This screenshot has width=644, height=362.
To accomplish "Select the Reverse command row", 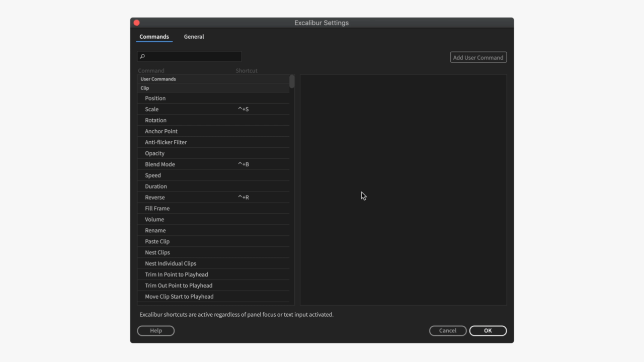I will (x=213, y=198).
